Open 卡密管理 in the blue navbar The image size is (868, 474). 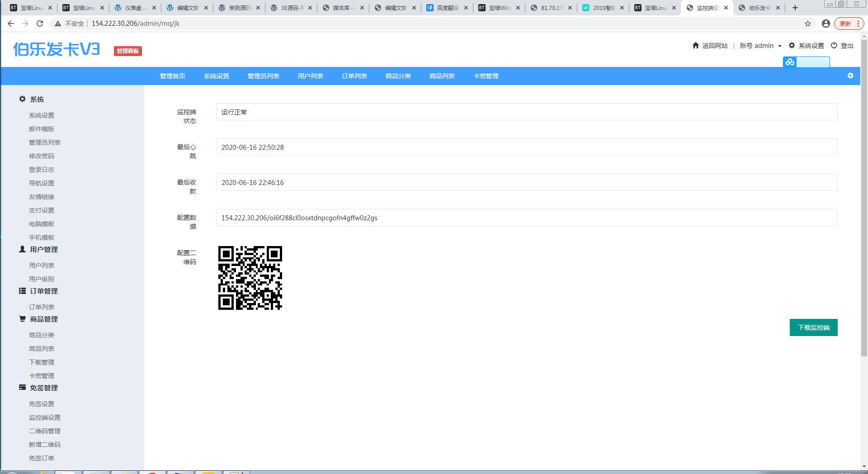tap(486, 76)
